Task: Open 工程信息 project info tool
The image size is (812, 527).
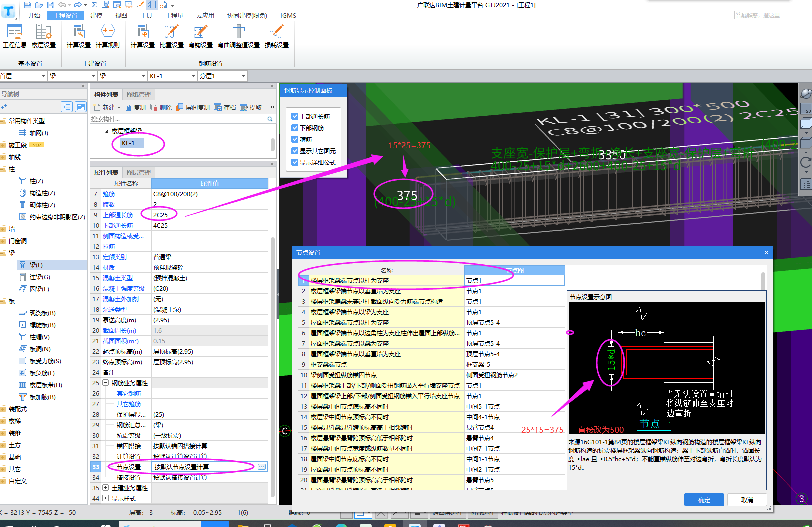Action: (x=15, y=36)
